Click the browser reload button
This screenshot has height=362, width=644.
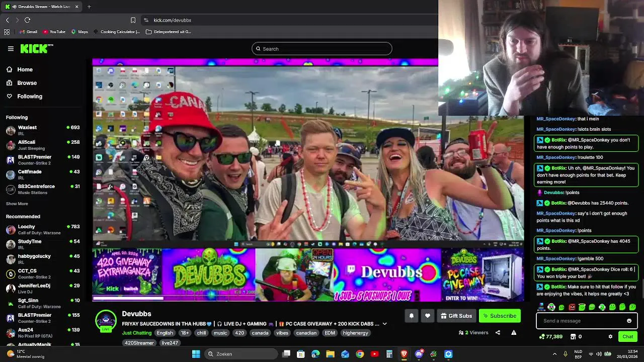coord(27,20)
